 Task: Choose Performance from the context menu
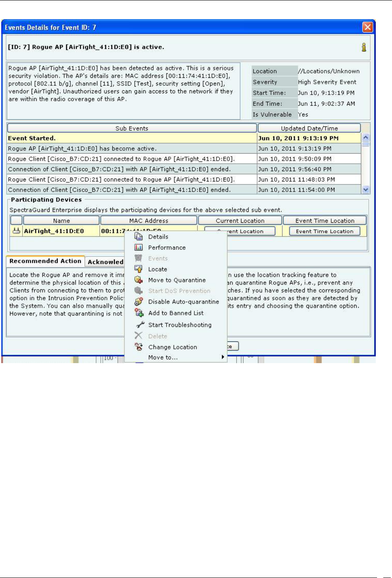pyautogui.click(x=167, y=247)
